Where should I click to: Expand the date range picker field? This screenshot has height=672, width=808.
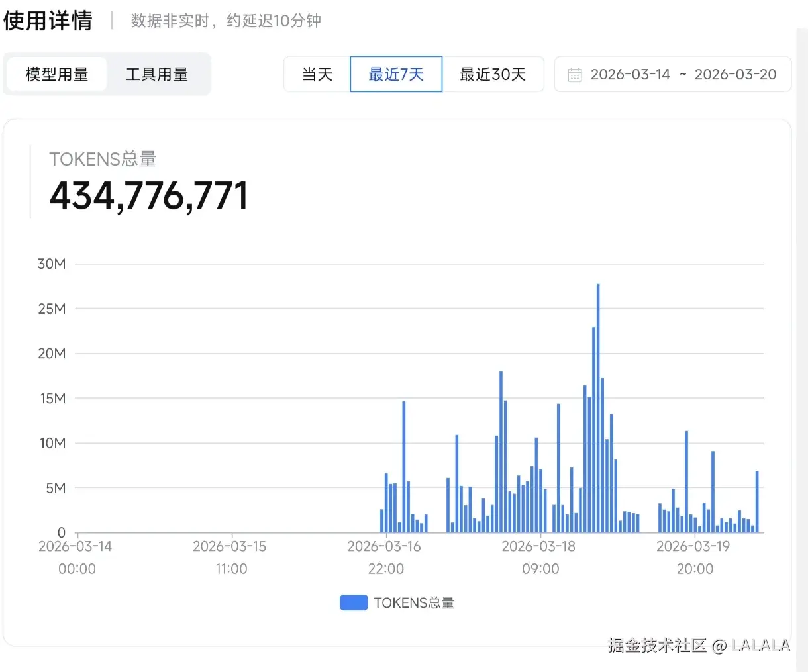(672, 74)
